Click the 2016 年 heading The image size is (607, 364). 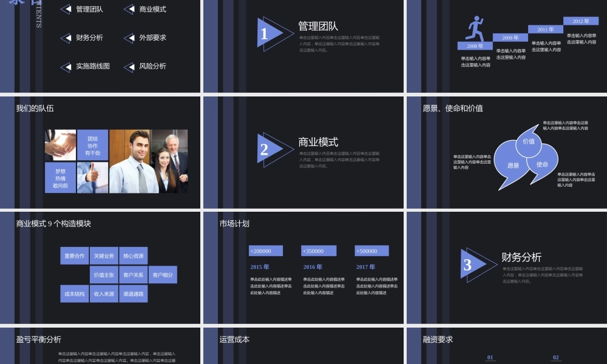coord(313,266)
